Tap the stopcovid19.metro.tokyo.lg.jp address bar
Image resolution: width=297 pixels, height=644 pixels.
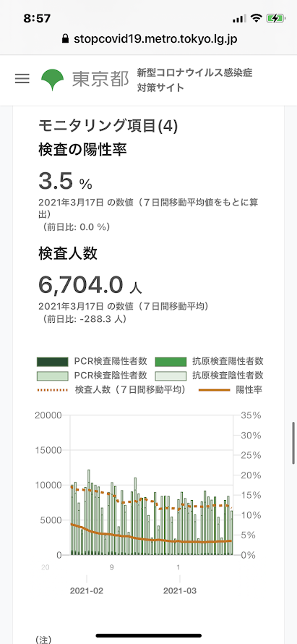(149, 39)
